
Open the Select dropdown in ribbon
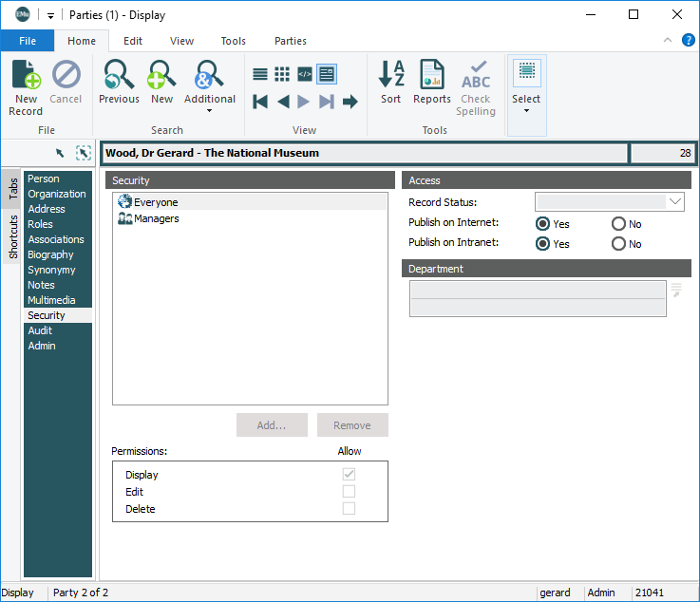(x=526, y=99)
